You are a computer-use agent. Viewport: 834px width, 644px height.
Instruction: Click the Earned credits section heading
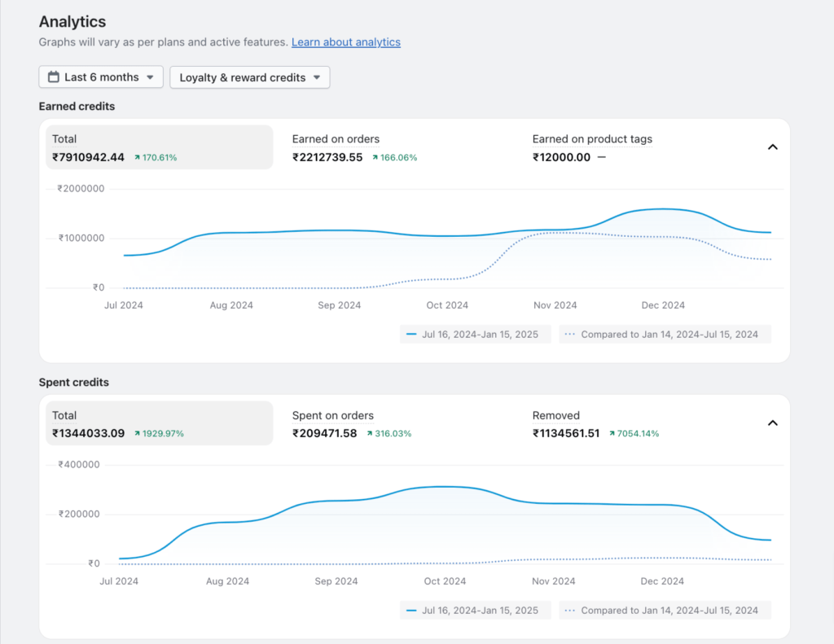77,107
